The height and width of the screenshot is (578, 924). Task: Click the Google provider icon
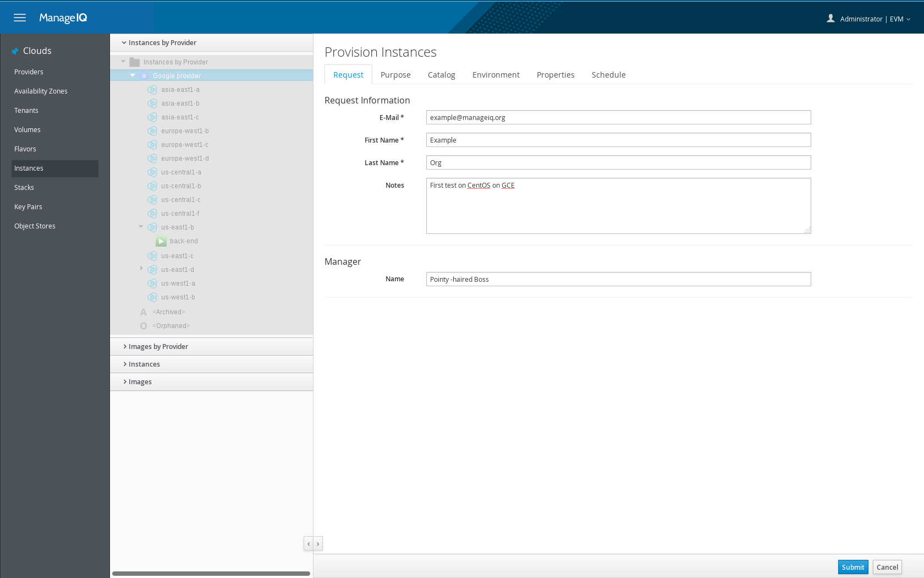[x=144, y=76]
